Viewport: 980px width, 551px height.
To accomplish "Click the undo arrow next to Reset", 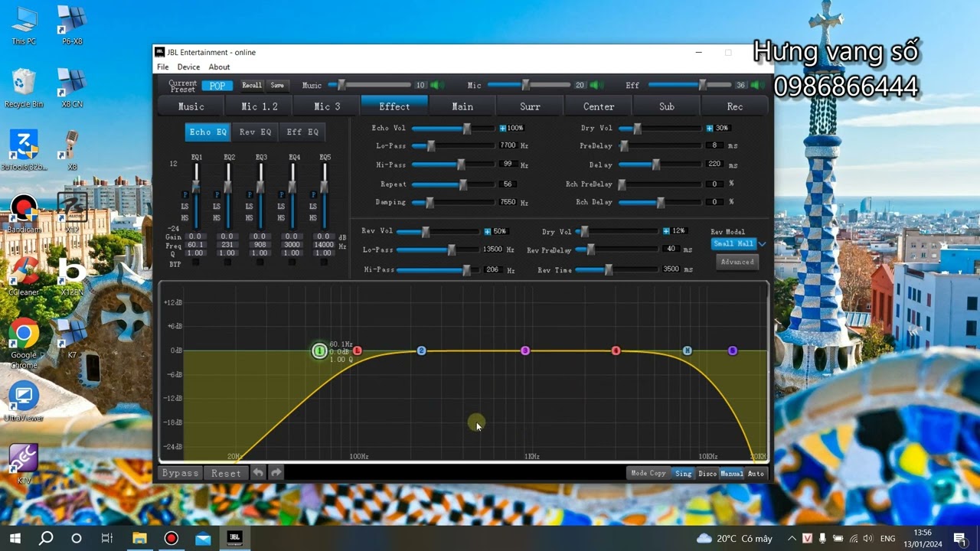I will 258,473.
